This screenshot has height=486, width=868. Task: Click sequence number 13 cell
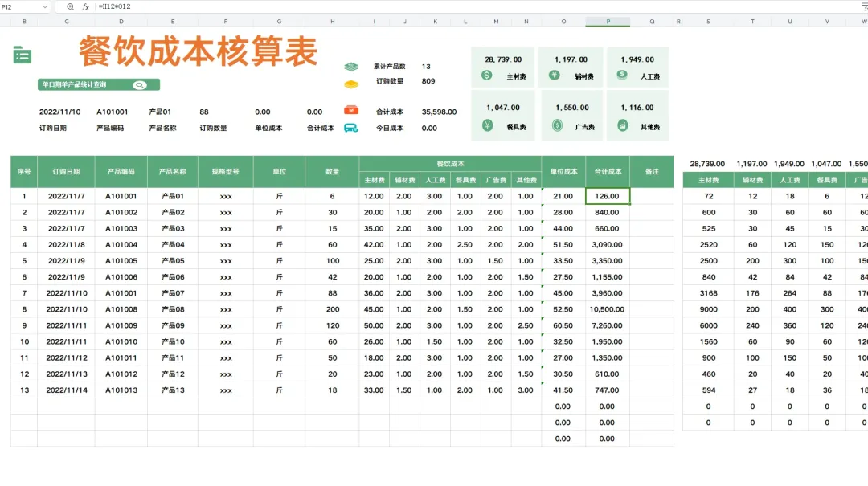(24, 390)
